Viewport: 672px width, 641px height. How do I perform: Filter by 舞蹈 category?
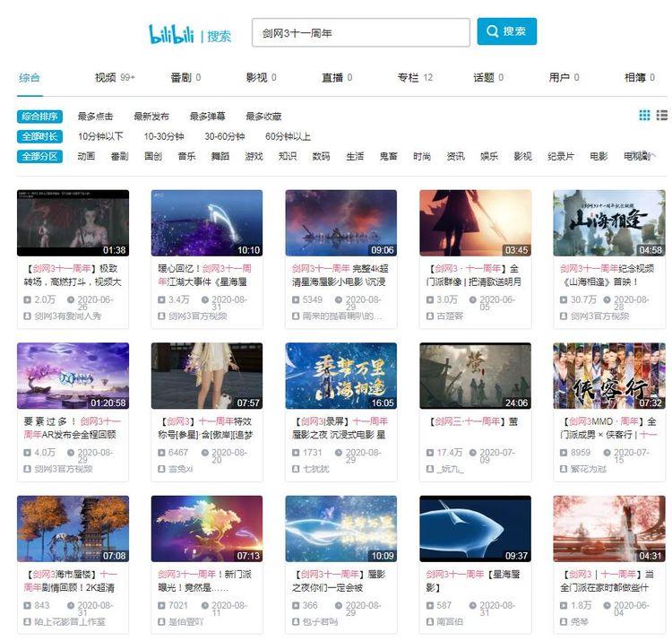click(x=220, y=157)
